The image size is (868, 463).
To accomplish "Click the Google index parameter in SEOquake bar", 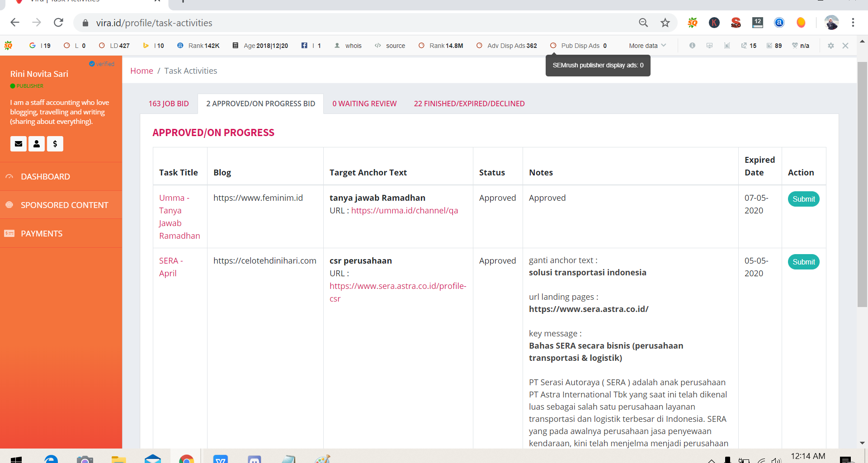I will tap(40, 46).
